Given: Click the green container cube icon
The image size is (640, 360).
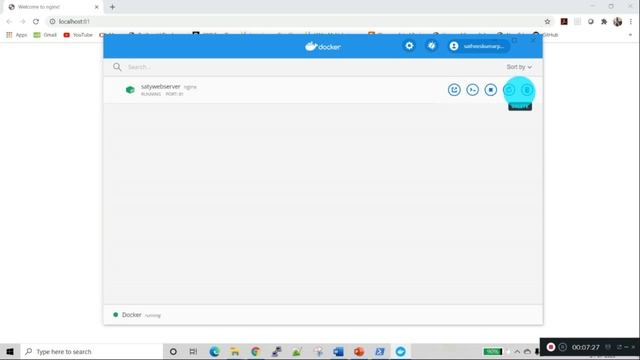Looking at the screenshot, I should click(130, 90).
